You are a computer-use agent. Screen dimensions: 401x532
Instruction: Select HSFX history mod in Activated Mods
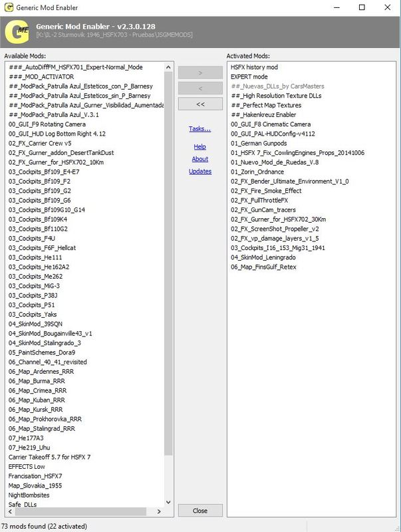tap(255, 67)
